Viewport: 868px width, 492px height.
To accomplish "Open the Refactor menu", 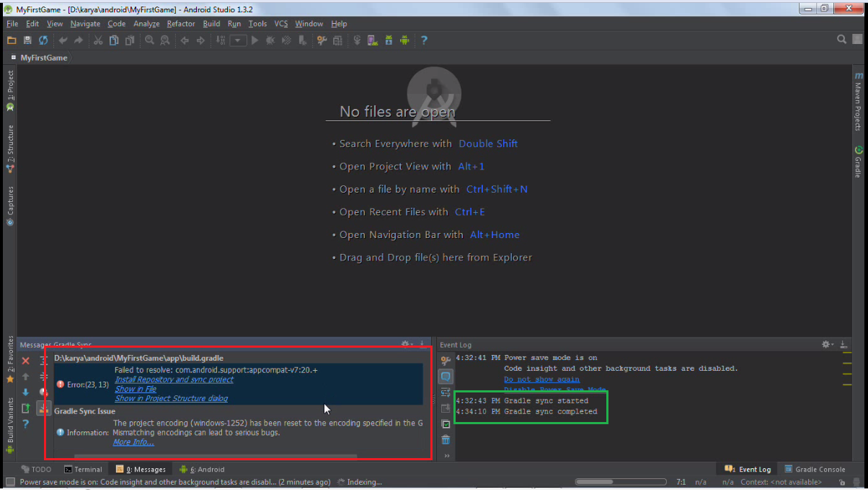I will click(x=181, y=24).
